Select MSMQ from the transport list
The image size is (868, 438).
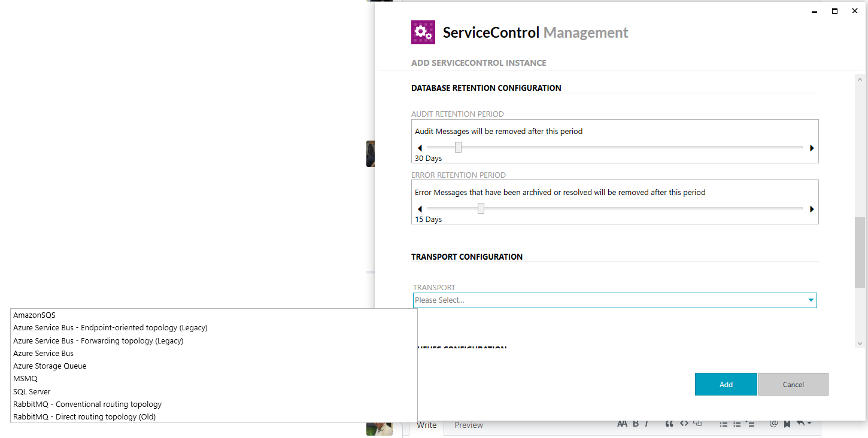pos(25,378)
